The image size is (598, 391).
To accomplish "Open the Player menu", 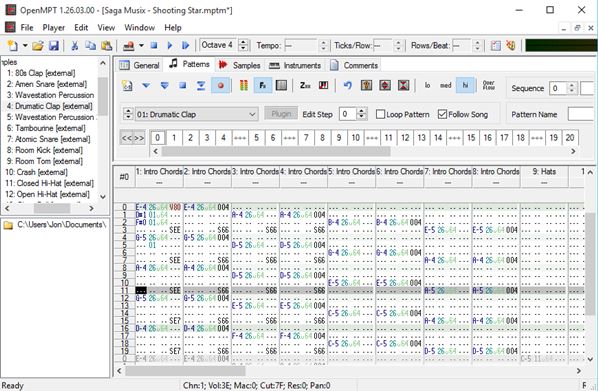I will (x=54, y=27).
